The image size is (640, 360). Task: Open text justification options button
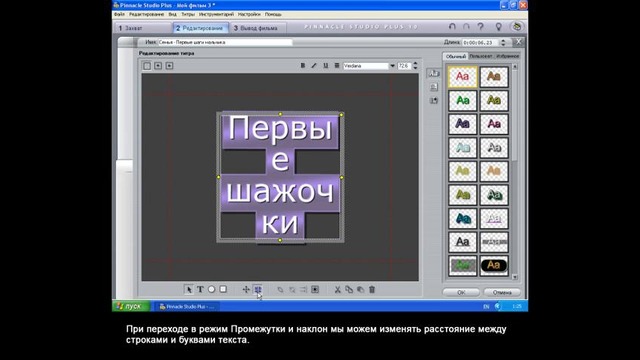337,66
